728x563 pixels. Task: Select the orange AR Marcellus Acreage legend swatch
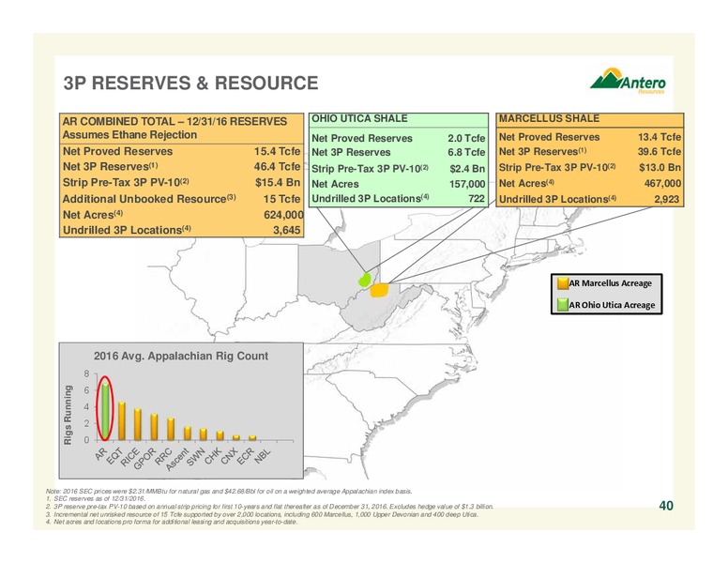[563, 283]
